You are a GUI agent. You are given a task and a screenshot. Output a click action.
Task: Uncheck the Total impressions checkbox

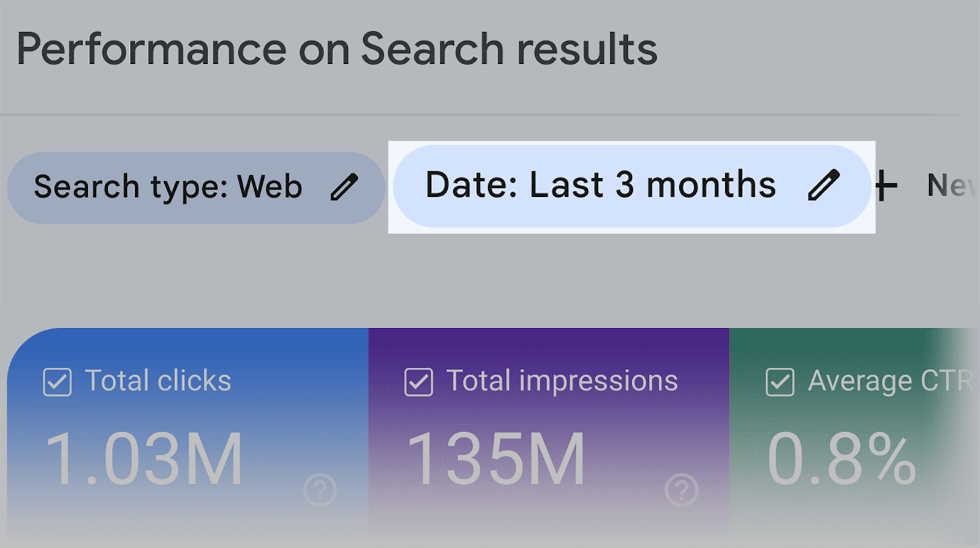point(419,382)
